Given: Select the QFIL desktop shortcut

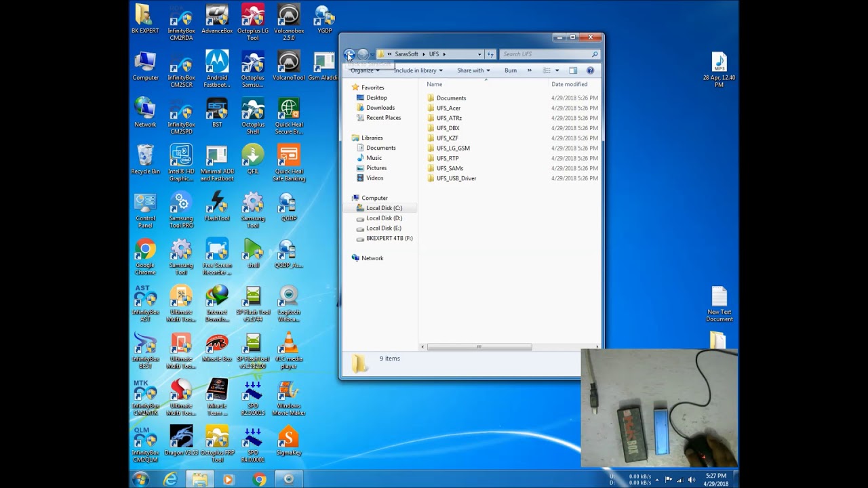Looking at the screenshot, I should click(x=253, y=159).
